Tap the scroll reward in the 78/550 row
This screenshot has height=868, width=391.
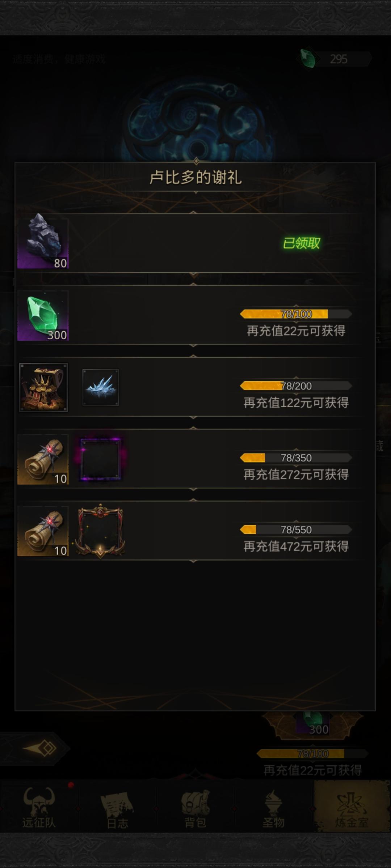(43, 531)
